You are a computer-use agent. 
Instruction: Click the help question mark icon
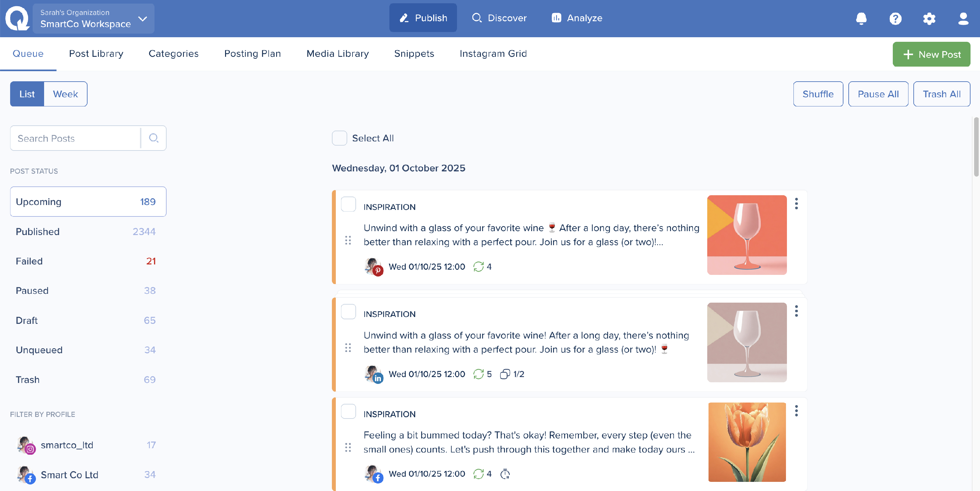point(895,18)
